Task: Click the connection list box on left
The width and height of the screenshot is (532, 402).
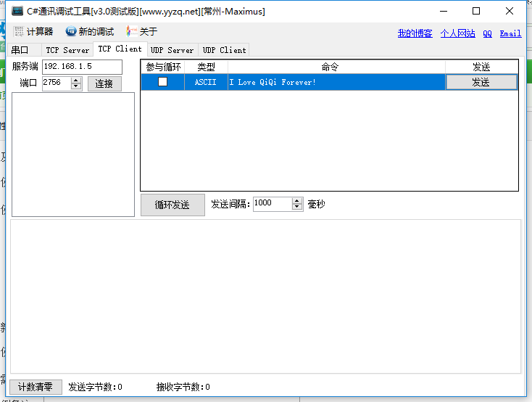Action: click(x=73, y=155)
